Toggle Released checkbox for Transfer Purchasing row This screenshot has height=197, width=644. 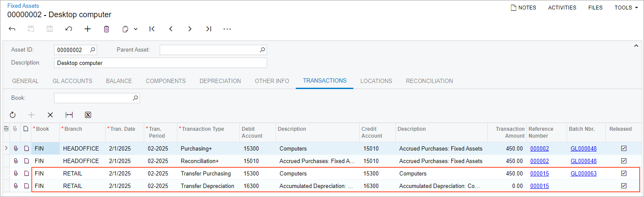[x=624, y=173]
